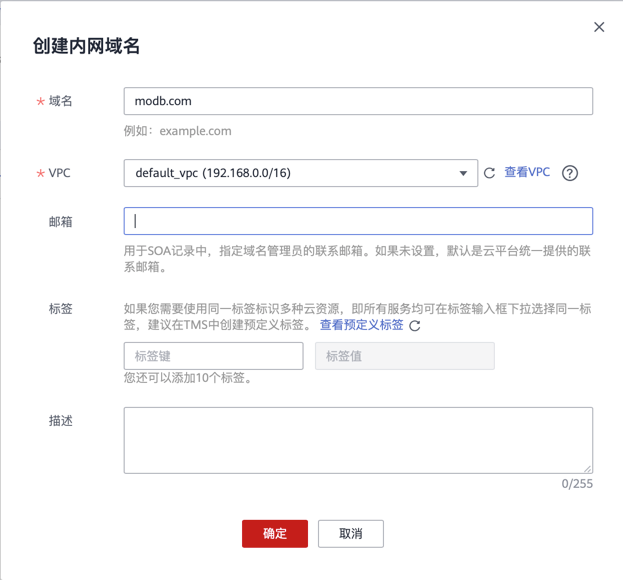Focus the 描述 description text area
This screenshot has width=623, height=580.
(358, 439)
